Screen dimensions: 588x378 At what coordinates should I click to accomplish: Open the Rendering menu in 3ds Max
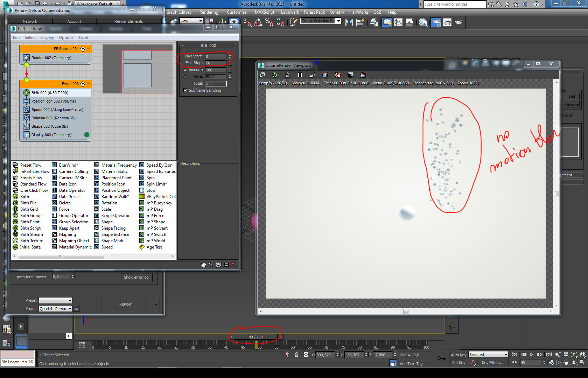click(209, 12)
